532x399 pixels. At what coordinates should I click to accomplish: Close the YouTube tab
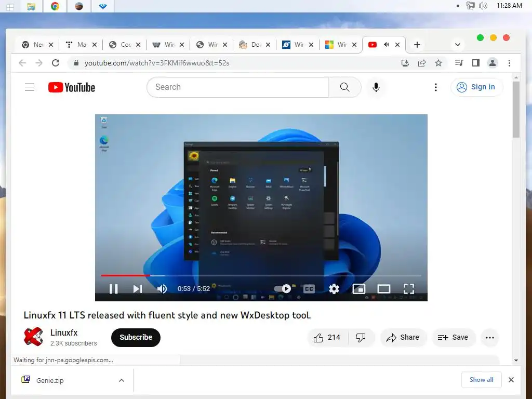click(397, 45)
